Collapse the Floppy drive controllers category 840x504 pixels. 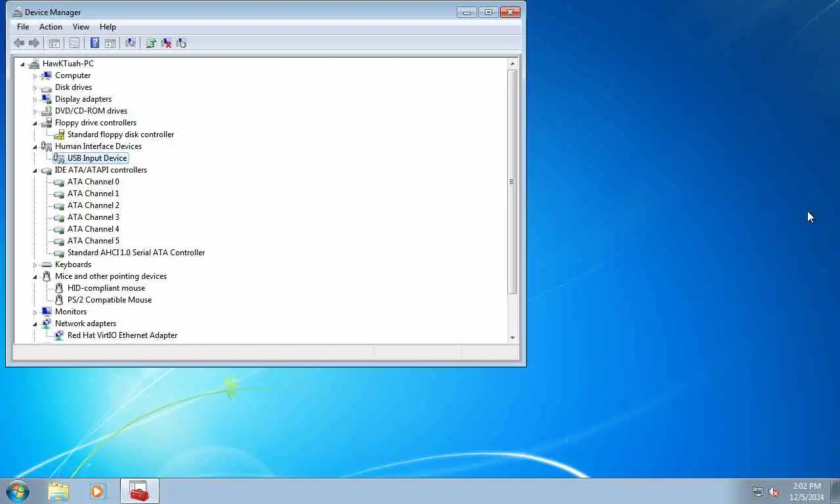(x=35, y=123)
